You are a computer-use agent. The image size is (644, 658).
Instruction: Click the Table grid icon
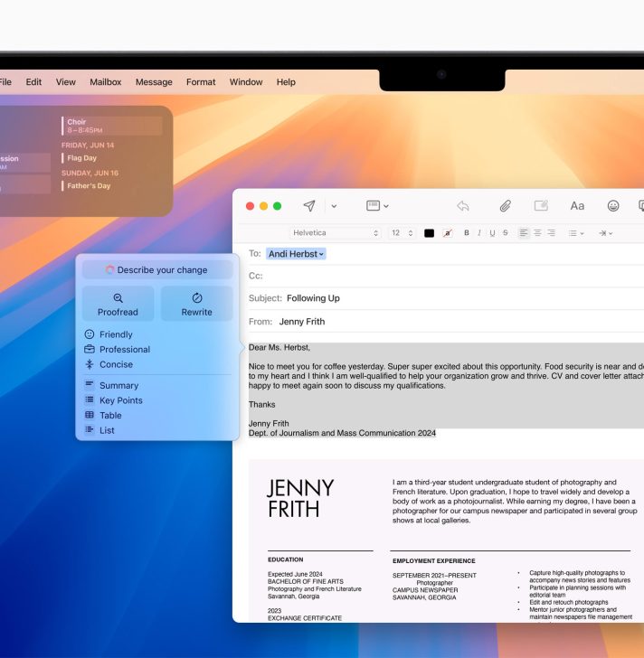pos(90,415)
